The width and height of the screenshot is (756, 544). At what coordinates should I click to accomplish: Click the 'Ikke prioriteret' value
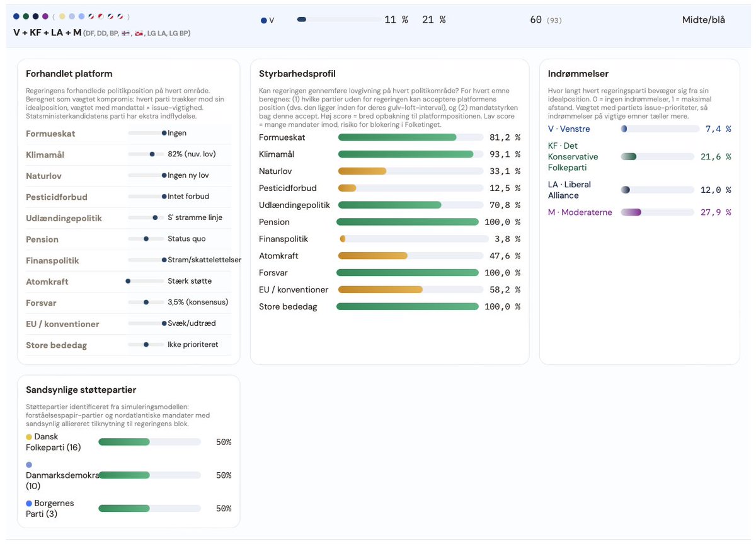pyautogui.click(x=193, y=345)
